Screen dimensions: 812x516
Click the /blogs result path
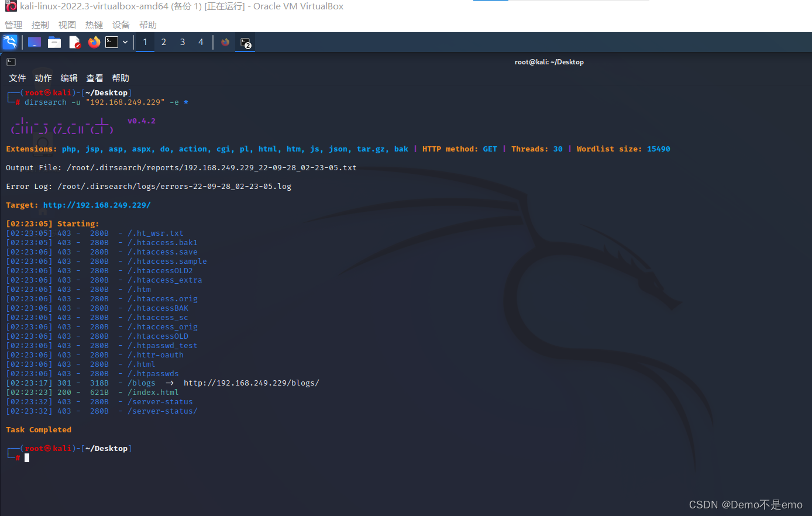pyautogui.click(x=142, y=383)
